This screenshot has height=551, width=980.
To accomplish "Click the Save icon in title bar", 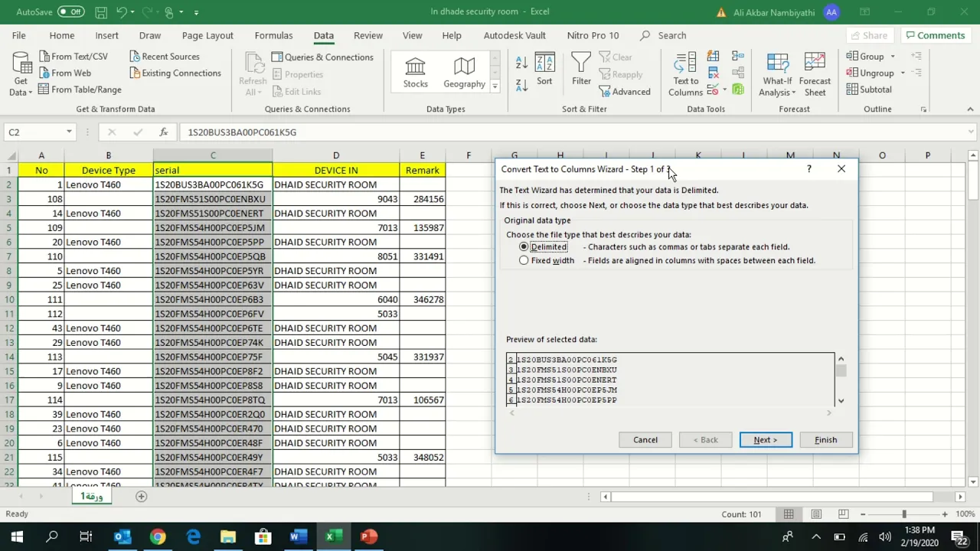I will click(x=101, y=11).
